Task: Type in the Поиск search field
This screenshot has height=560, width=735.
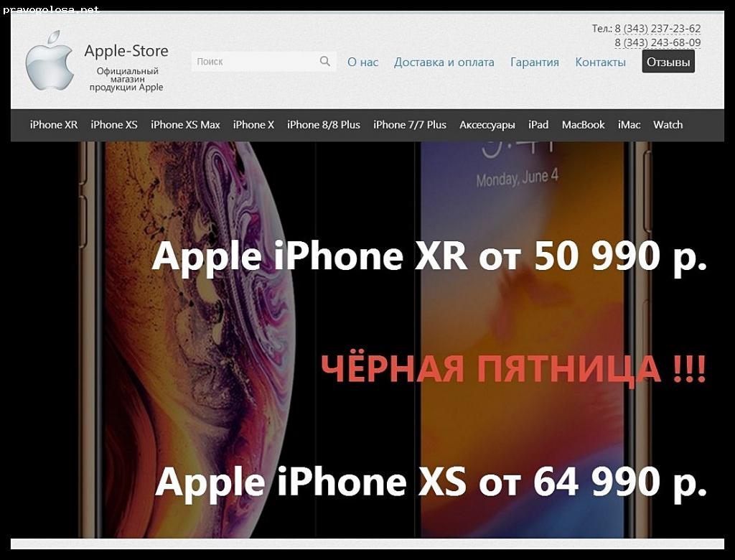Action: tap(255, 62)
